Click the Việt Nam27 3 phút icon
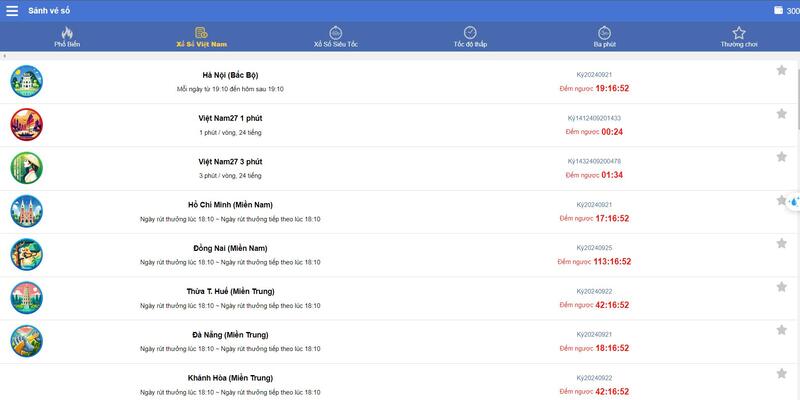Viewport: 800px width, 400px height. 26,167
